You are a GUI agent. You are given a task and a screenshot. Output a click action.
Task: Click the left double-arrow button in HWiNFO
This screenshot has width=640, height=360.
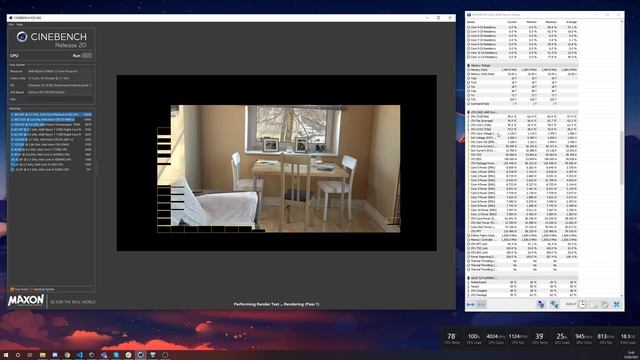click(471, 304)
